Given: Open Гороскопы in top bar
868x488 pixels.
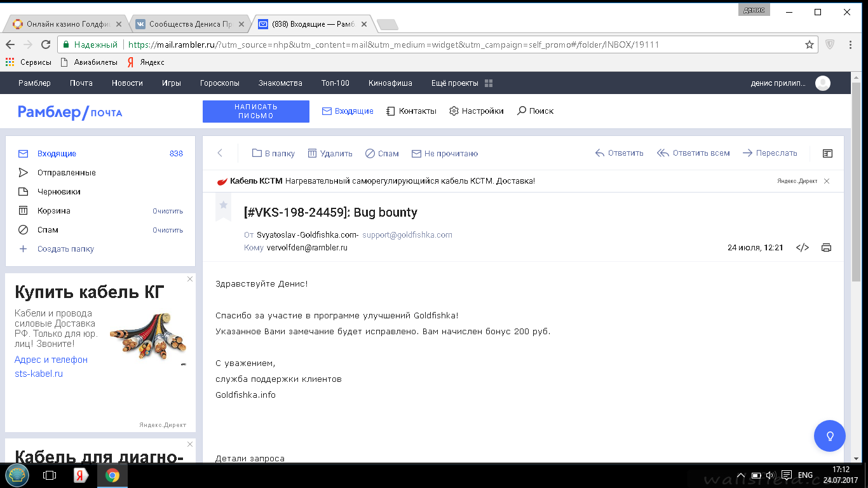Looking at the screenshot, I should point(220,83).
